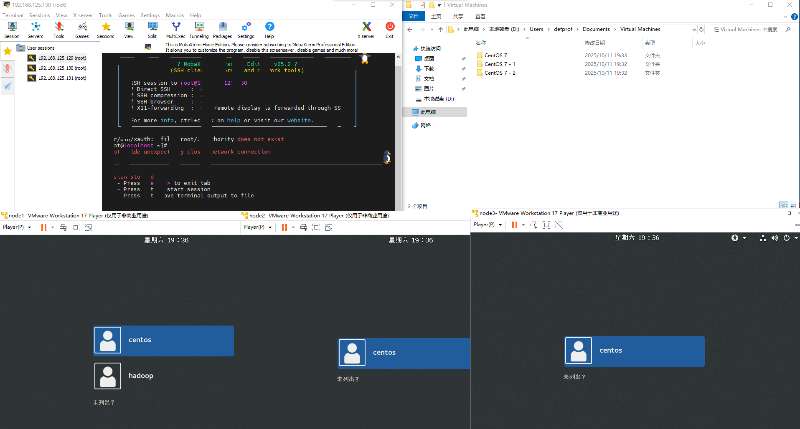Refresh the Explorer folder view

click(x=702, y=30)
